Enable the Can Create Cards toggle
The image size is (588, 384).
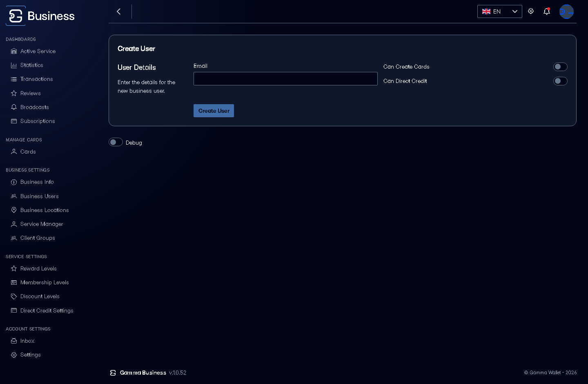coord(560,67)
